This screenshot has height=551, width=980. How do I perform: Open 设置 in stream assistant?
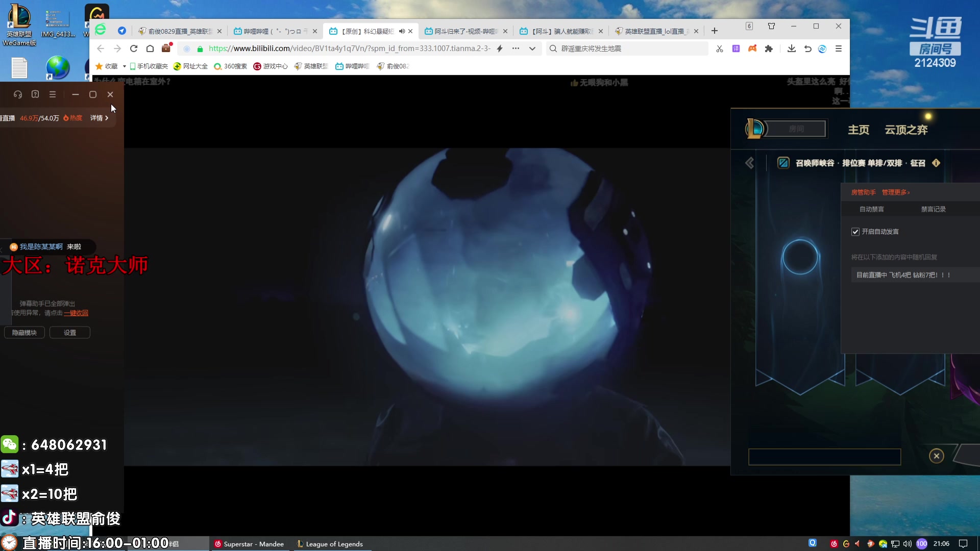70,333
